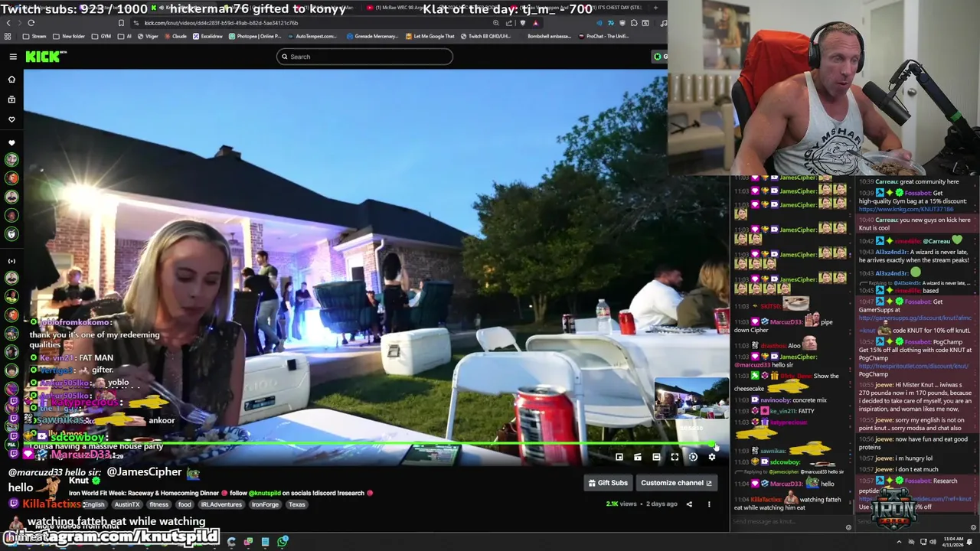Open the AutoTempest.com bookmark
This screenshot has width=980, height=551.
(311, 36)
